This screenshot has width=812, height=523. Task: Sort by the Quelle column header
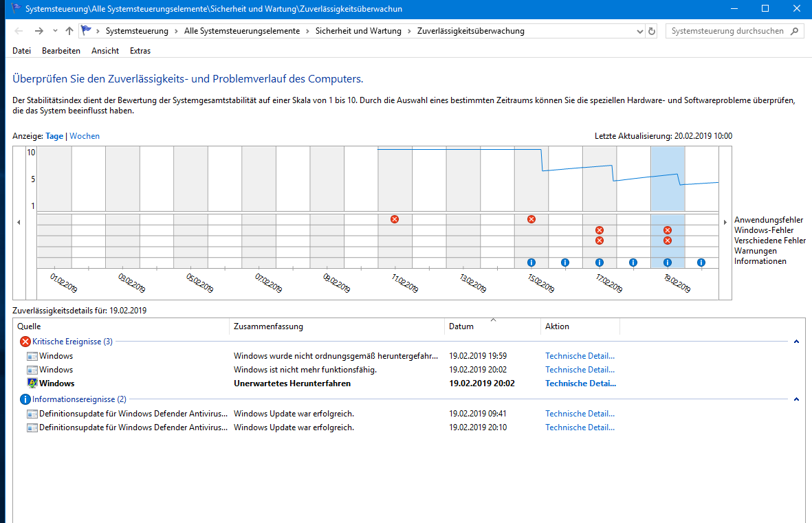[121, 326]
